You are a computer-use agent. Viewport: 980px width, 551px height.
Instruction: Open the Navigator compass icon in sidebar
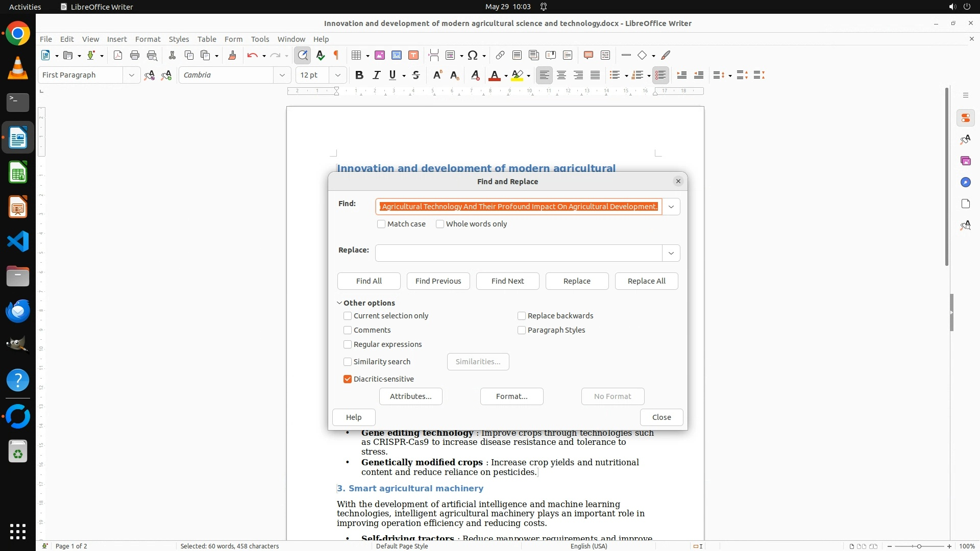coord(965,182)
